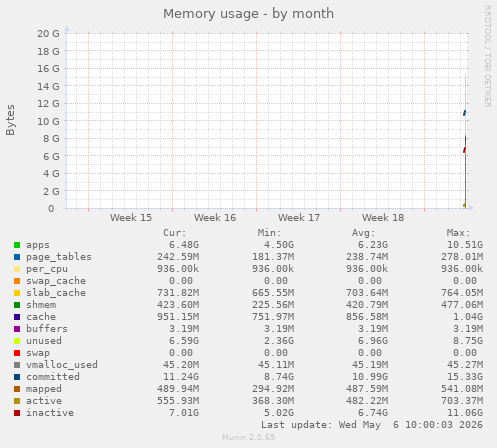Click active max value 703.37M
The width and height of the screenshot is (497, 448).
(462, 401)
